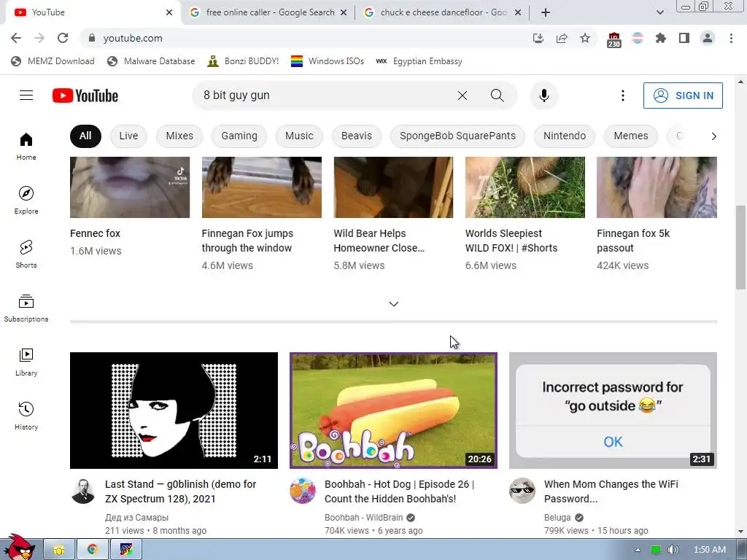This screenshot has width=747, height=560.
Task: Open the Boohbah hot dog thumbnail
Action: click(393, 411)
